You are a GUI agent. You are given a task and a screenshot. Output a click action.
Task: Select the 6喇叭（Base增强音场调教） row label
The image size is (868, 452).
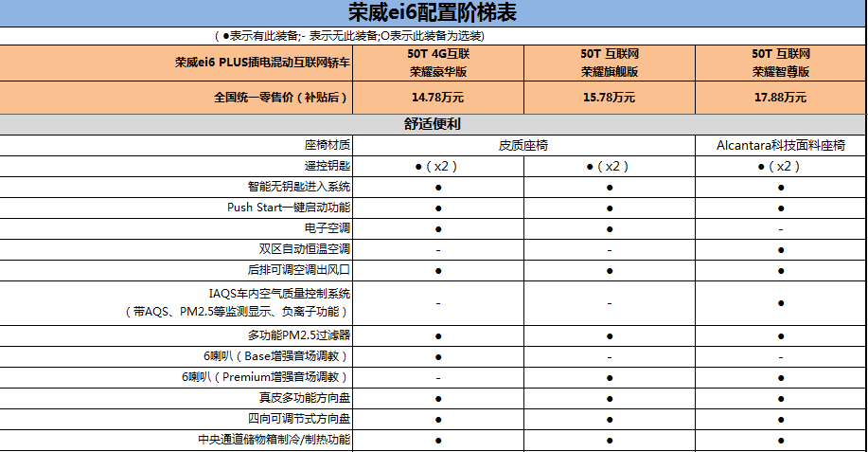point(176,356)
